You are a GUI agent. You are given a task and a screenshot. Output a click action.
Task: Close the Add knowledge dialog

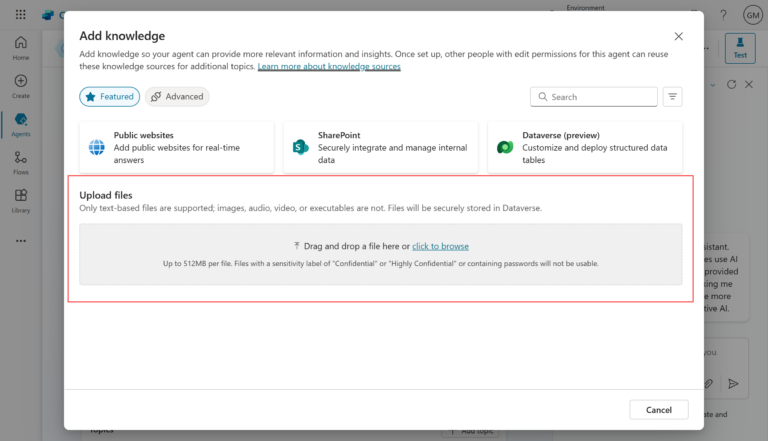click(x=678, y=36)
